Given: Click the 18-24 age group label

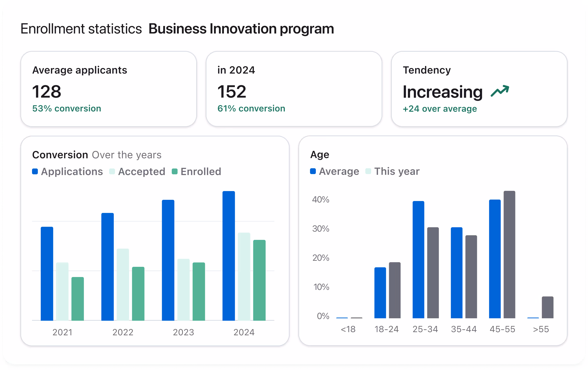Looking at the screenshot, I should 387,329.
